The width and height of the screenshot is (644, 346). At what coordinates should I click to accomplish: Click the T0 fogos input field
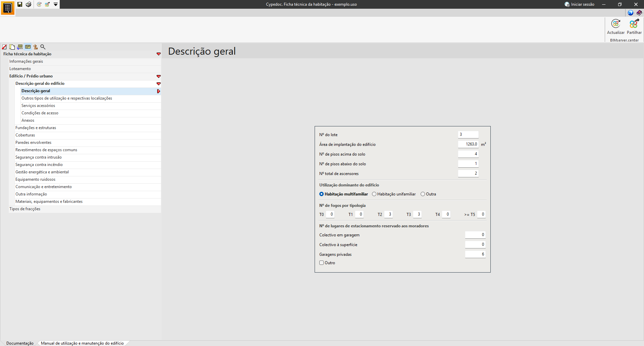[330, 214]
